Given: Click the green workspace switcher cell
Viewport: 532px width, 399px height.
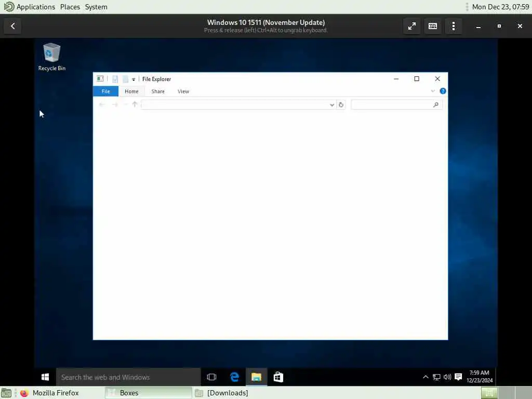Looking at the screenshot, I should coord(489,393).
